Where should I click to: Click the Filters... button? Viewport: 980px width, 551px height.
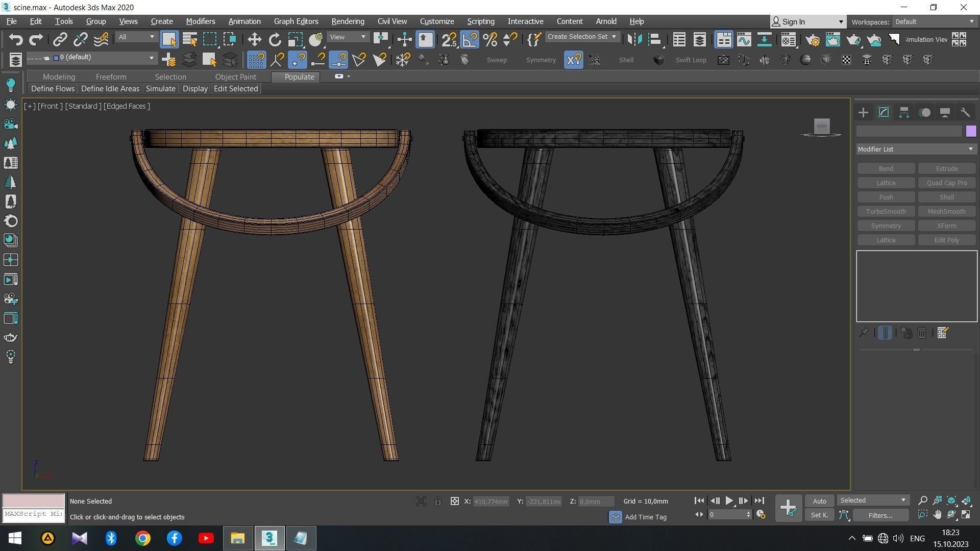[880, 515]
